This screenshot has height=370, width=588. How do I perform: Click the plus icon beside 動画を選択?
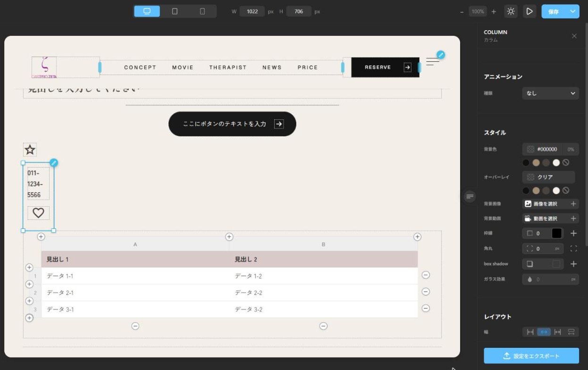[x=573, y=219]
